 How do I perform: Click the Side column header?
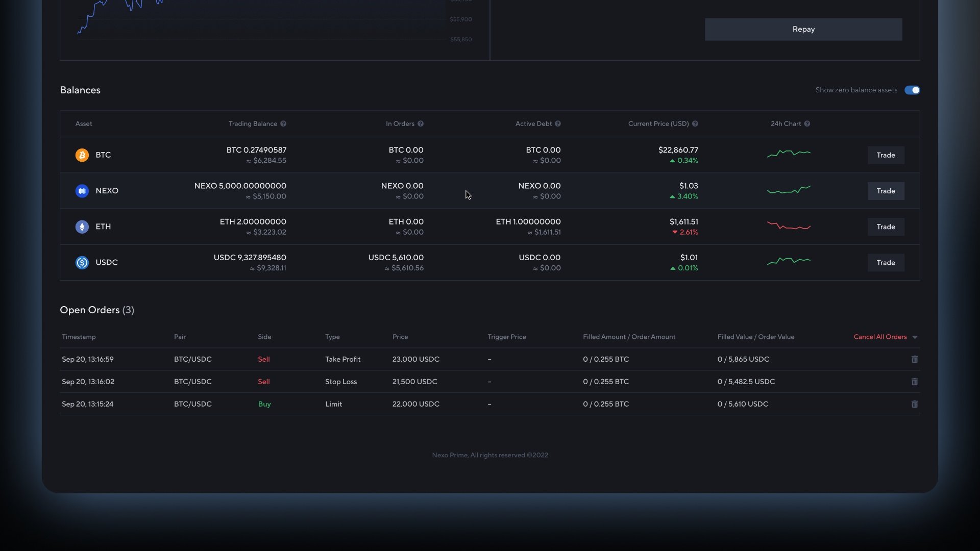(x=264, y=337)
